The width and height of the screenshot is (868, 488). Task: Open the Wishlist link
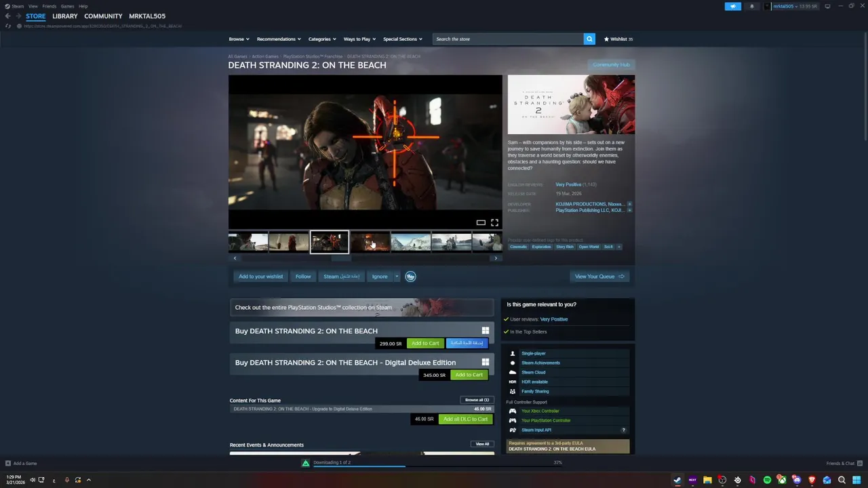point(618,39)
